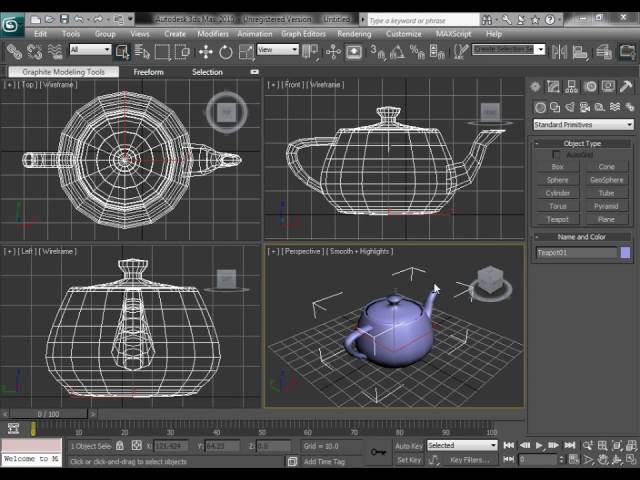Toggle the 3D Snaps button
Viewport: 640px width, 480px height.
coord(378,52)
